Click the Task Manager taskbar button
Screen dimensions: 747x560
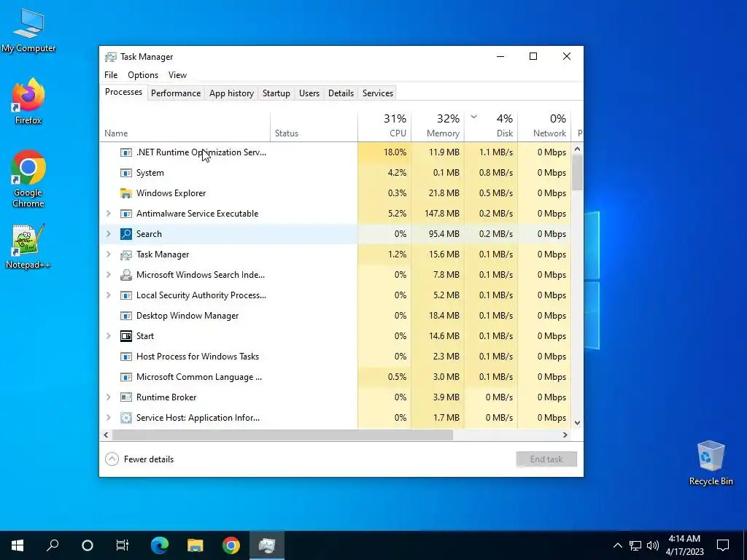(267, 545)
